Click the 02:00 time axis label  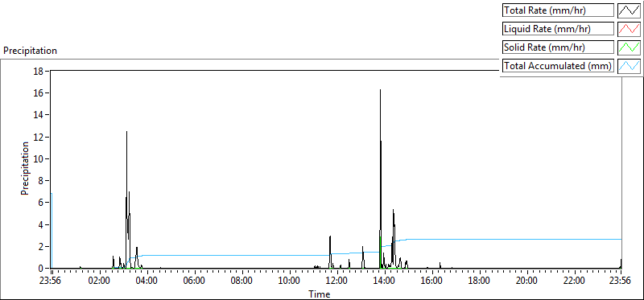(x=100, y=282)
